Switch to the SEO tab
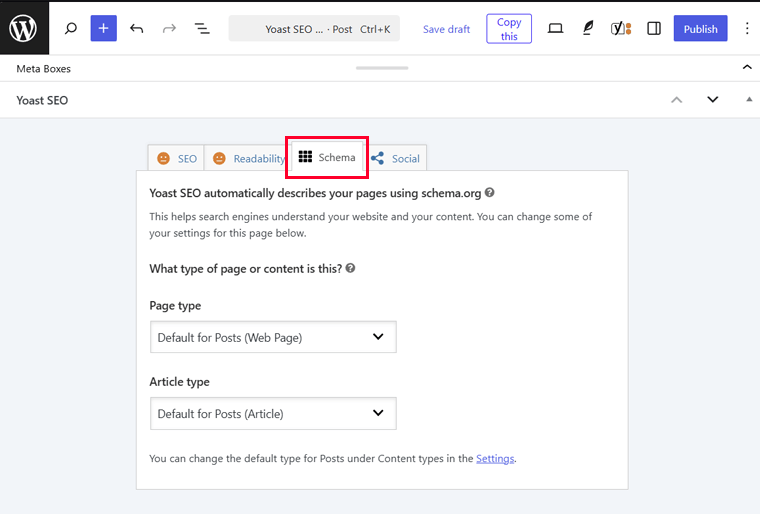 coord(176,159)
